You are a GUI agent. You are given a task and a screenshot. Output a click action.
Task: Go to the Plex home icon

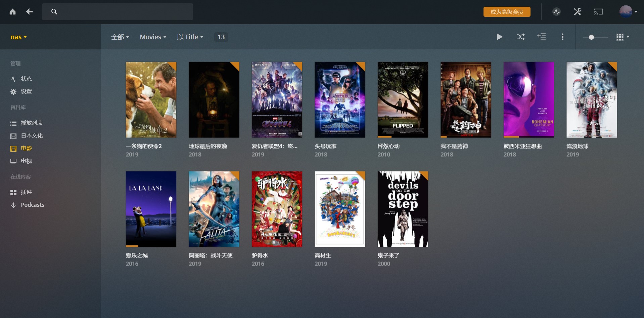coord(13,12)
